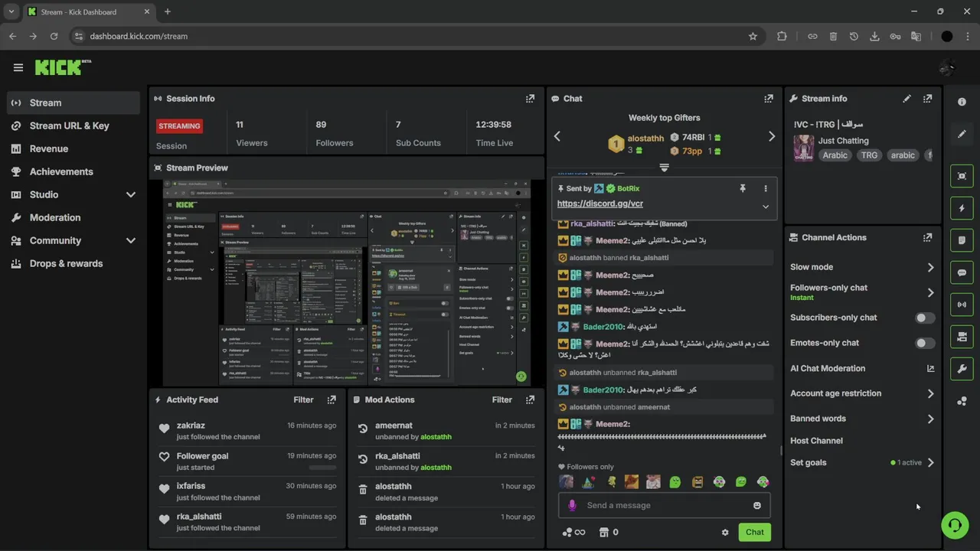Screen dimensions: 980x551
Task: Pop out the Mod Actions panel
Action: tap(530, 399)
